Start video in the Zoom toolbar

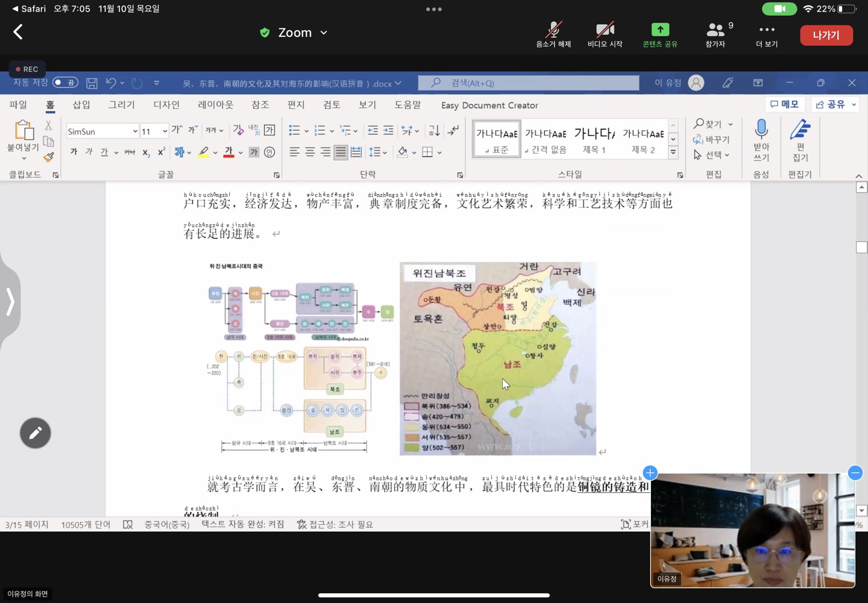coord(605,34)
